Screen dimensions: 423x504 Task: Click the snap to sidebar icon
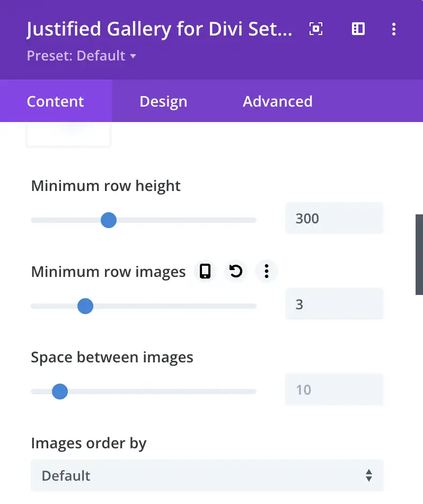358,29
